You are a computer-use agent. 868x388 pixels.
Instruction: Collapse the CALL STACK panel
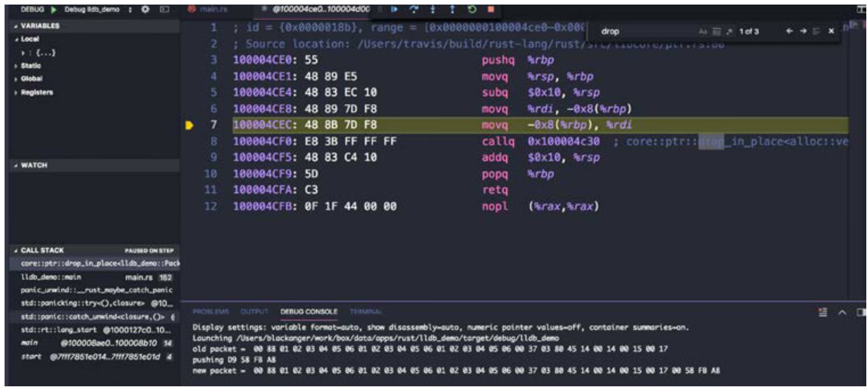[x=42, y=251]
